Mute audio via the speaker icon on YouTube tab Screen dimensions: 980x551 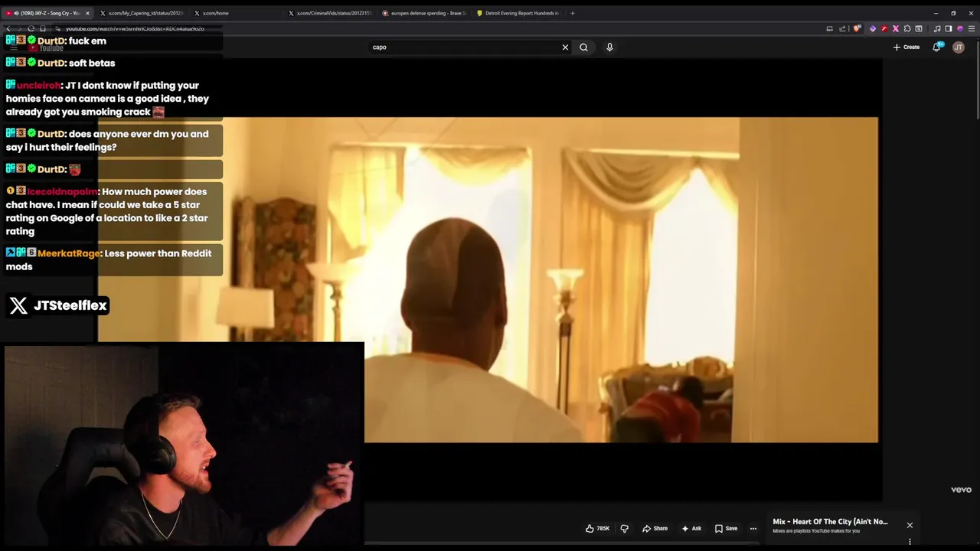pyautogui.click(x=16, y=13)
